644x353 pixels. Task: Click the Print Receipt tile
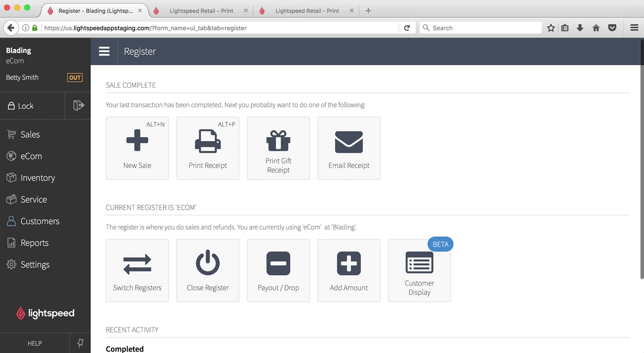[x=208, y=148]
